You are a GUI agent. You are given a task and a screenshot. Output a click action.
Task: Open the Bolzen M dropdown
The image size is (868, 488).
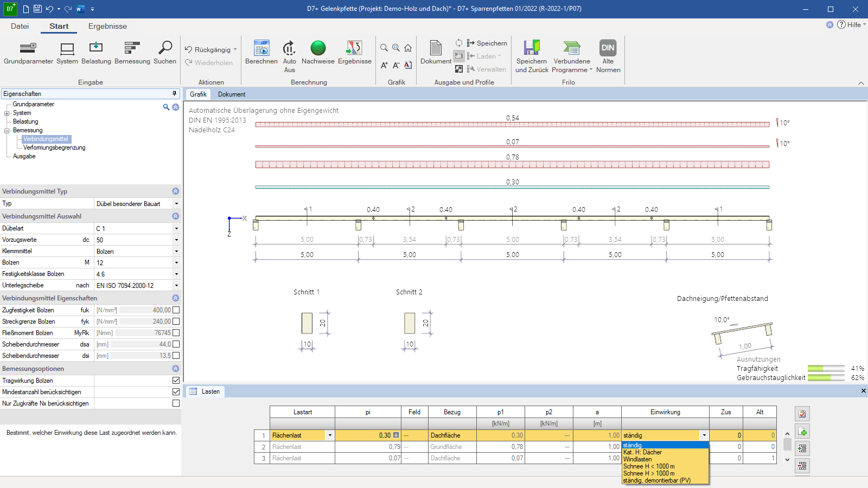click(176, 263)
